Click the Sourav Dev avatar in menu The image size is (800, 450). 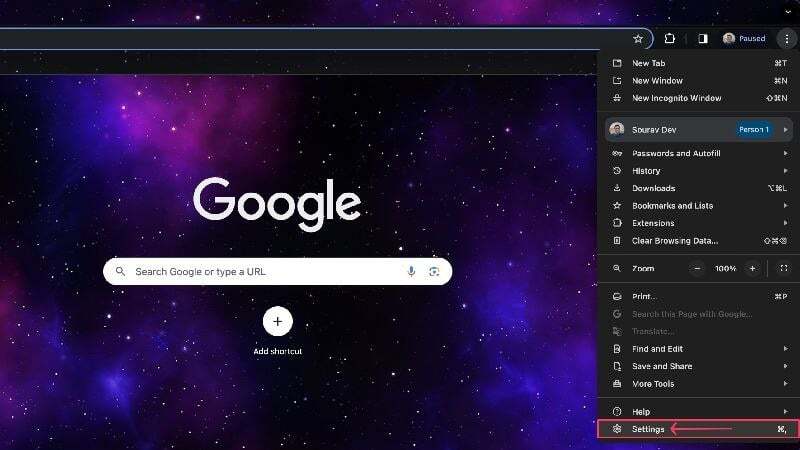pyautogui.click(x=616, y=130)
